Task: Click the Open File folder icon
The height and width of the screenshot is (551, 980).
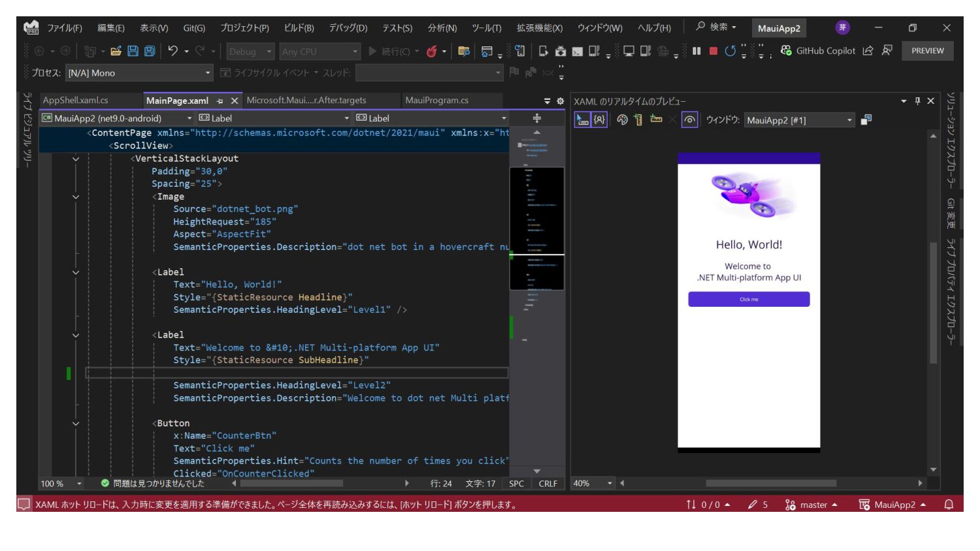Action: [116, 51]
